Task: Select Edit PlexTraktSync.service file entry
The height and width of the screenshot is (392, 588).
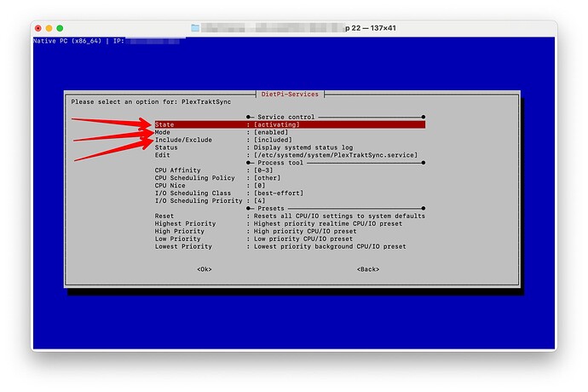Action: pyautogui.click(x=290, y=155)
